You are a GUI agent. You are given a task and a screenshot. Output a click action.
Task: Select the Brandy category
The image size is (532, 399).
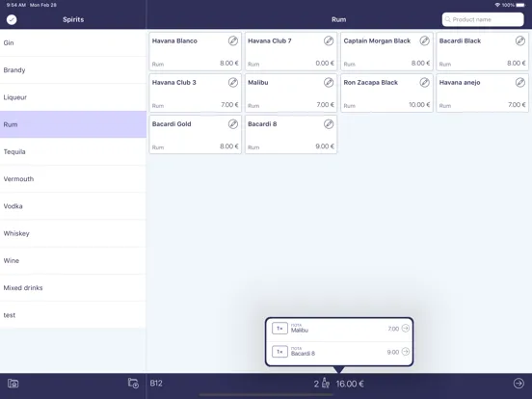tap(73, 70)
